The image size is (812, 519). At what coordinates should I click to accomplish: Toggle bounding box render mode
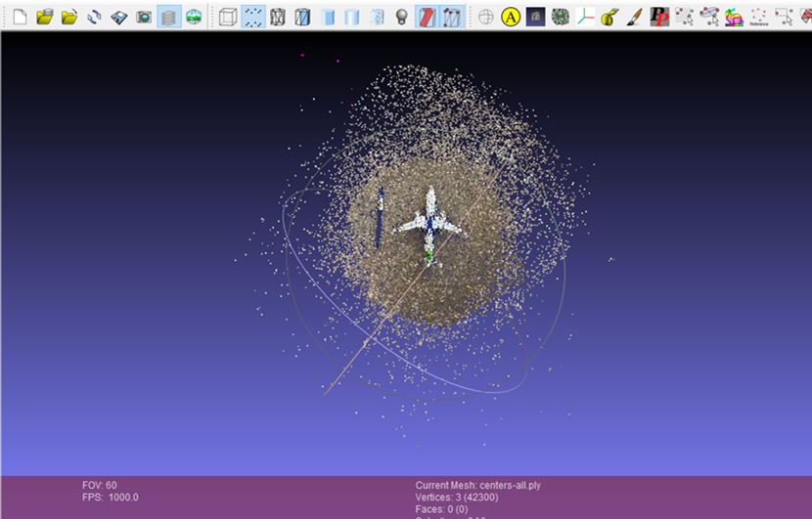(x=228, y=17)
